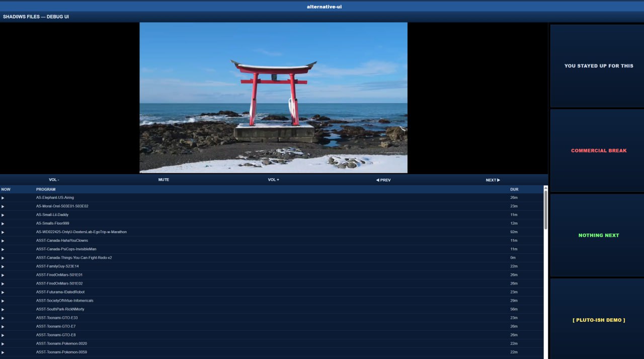Click the DUR column header
Viewport: 644px width, 359px height.
click(x=514, y=189)
